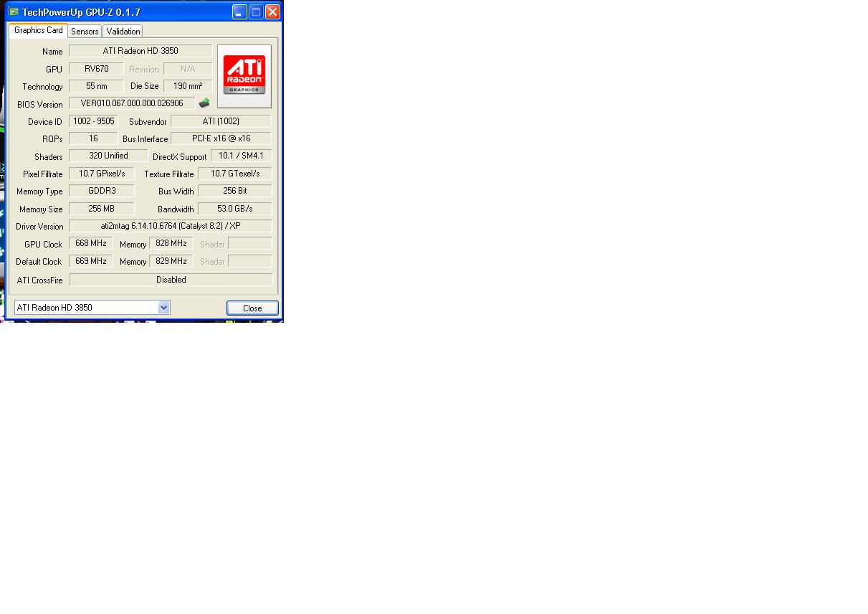
Task: Click the Texture Fillrate label
Action: [x=169, y=174]
